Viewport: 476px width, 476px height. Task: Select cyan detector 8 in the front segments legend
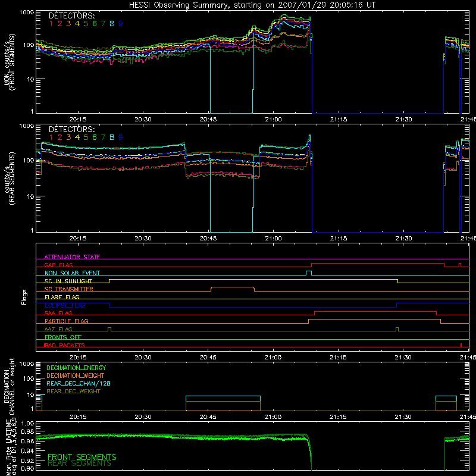[112, 24]
